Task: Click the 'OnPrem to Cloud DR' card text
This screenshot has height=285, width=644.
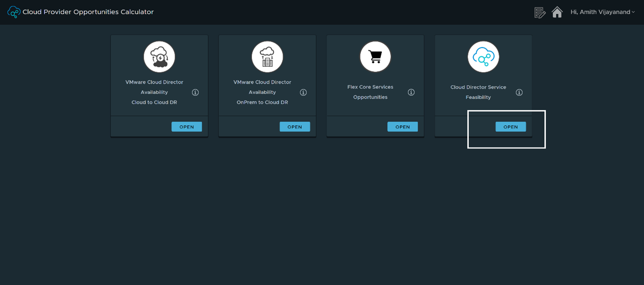Action: point(262,102)
